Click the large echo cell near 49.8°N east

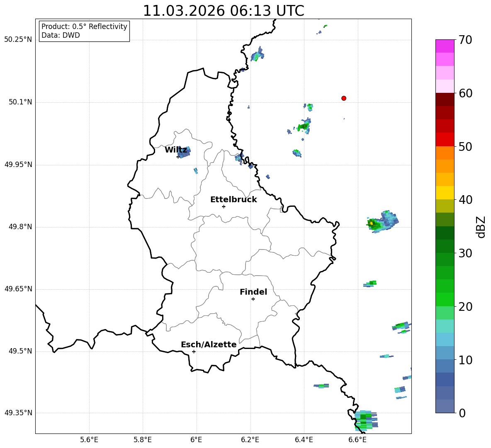pyautogui.click(x=382, y=222)
